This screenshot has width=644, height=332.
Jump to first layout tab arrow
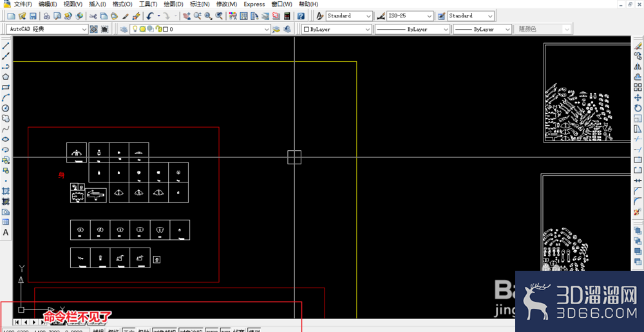[x=17, y=322]
